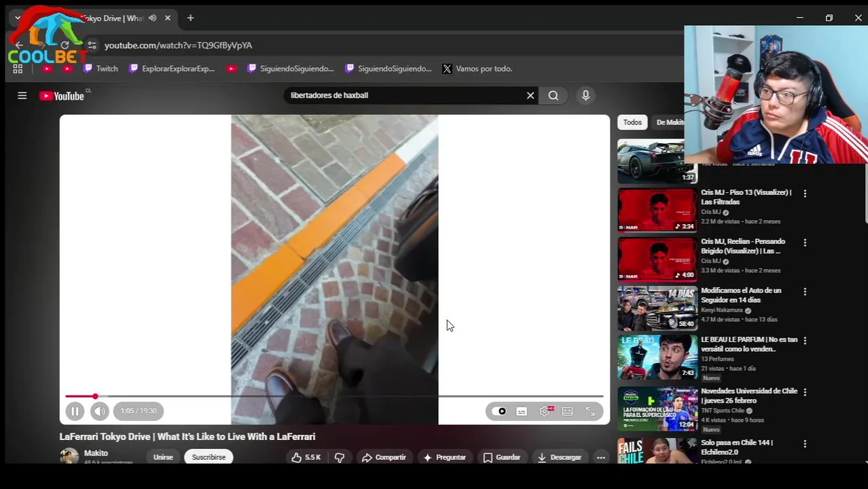Open the Preguntar assistant button

click(x=444, y=457)
